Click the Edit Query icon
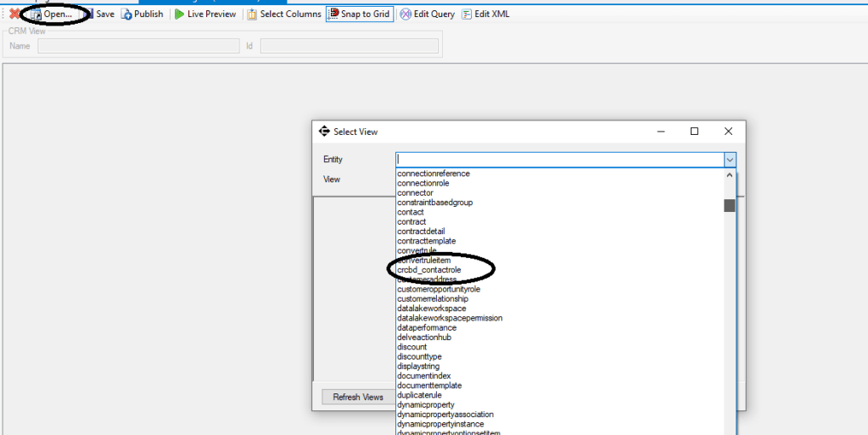Viewport: 868px width, 435px height. [x=406, y=14]
